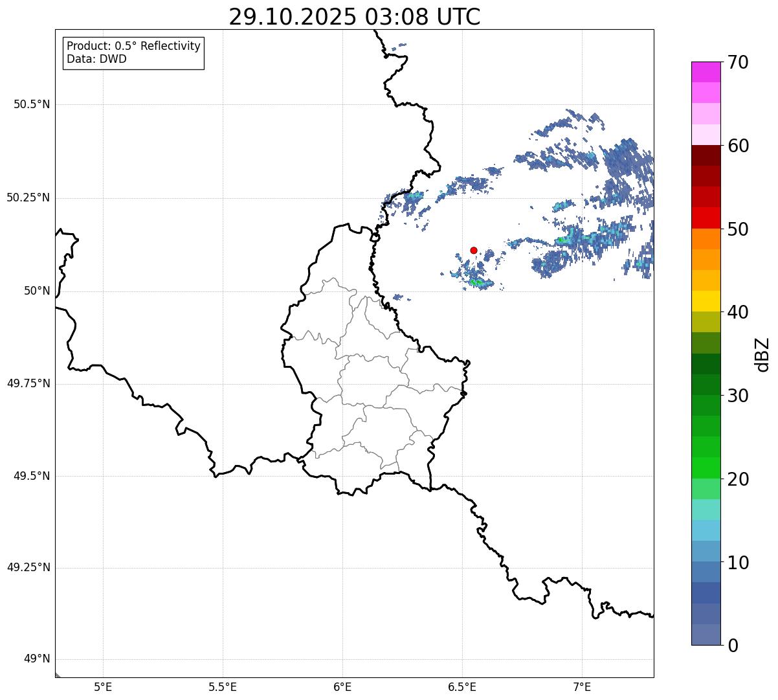Pick the dark maroon swatch below 60
778x700 pixels.
706,155
